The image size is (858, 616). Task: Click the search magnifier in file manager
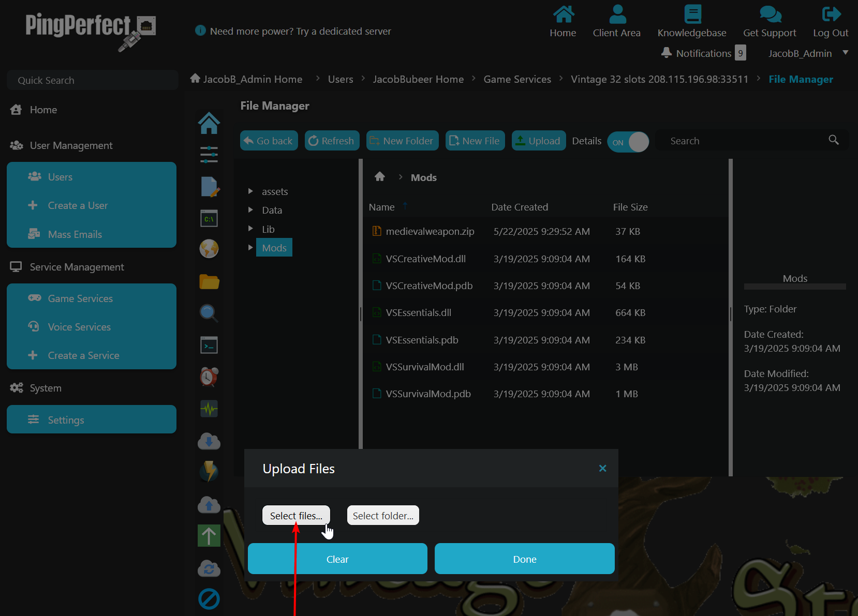[x=834, y=140]
